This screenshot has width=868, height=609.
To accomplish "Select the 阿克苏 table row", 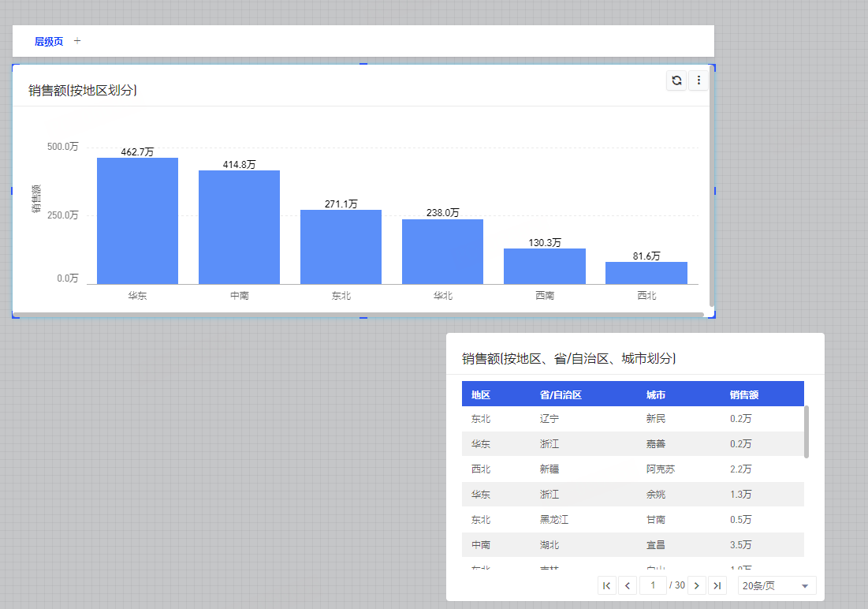I will tap(632, 469).
